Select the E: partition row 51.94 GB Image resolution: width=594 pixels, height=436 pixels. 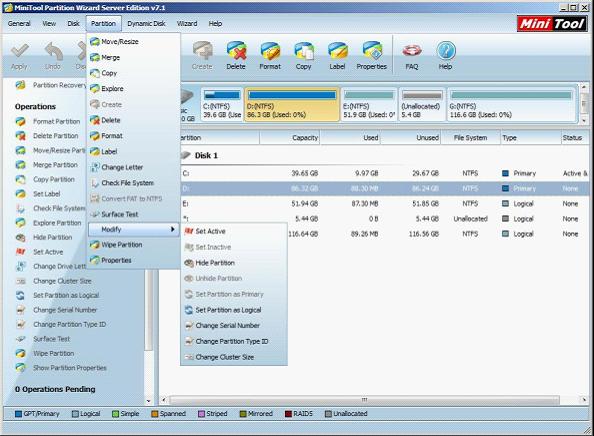(385, 204)
